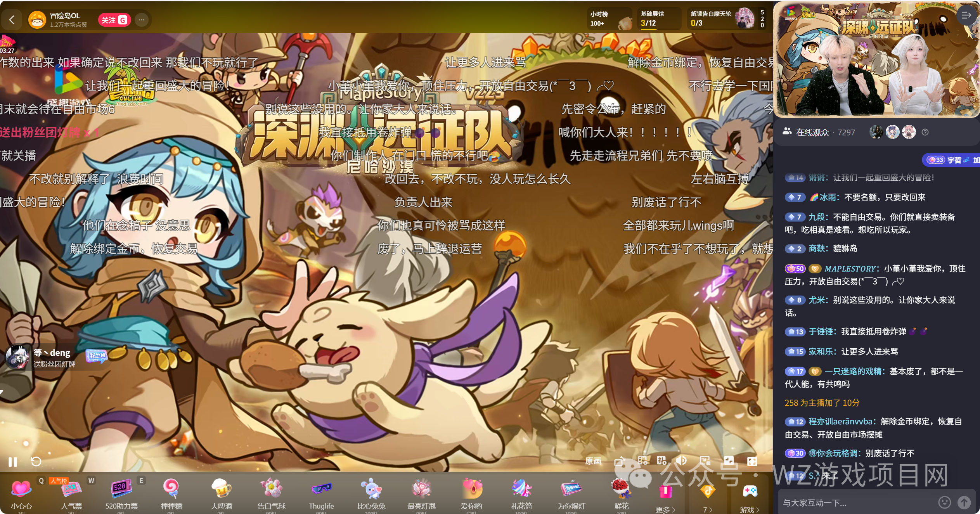Image resolution: width=980 pixels, height=514 pixels.
Task: Open the 在线观众 audience list
Action: 819,133
